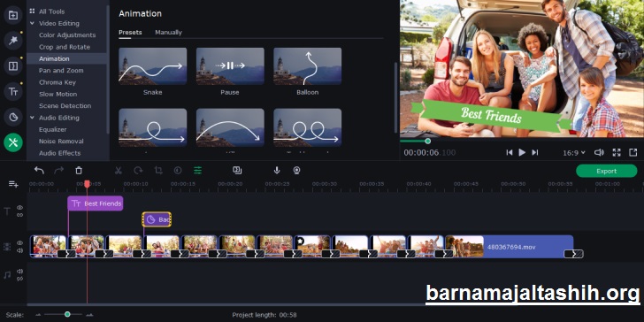Collapse the Video Editing group
This screenshot has width=644, height=322.
pos(32,23)
